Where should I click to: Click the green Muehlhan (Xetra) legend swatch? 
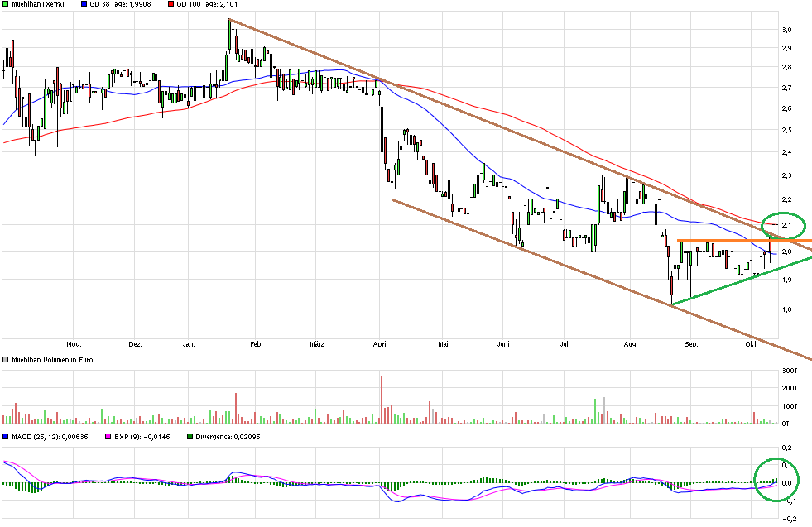pos(6,4)
